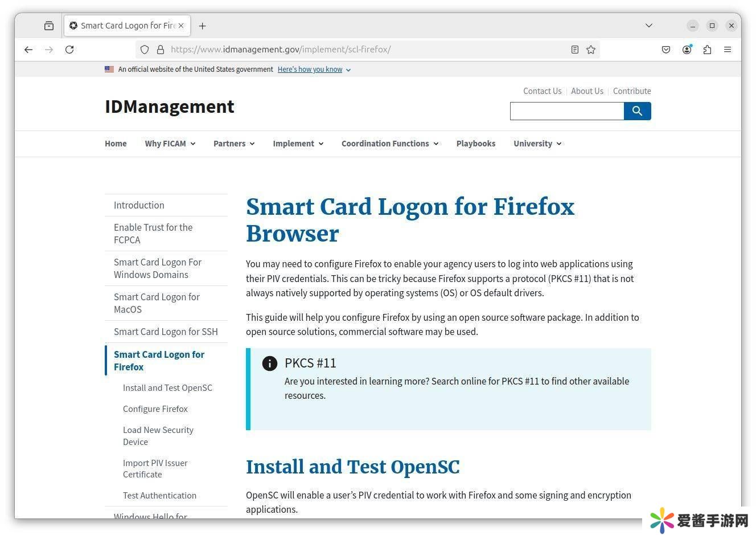Go back using the back arrow
Screen dimensions: 756x535
click(x=28, y=50)
